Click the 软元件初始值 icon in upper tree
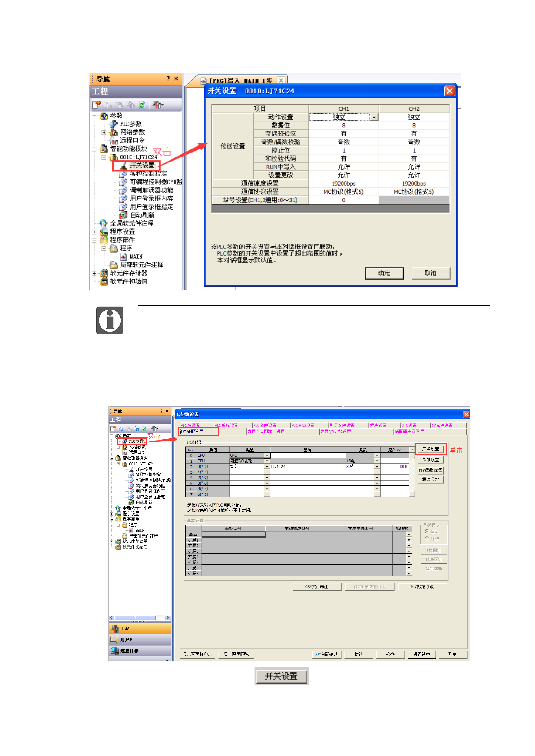535x756 pixels. (x=104, y=282)
